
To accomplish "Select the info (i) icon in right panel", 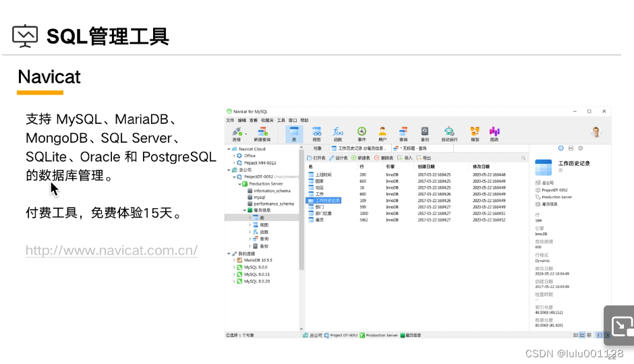I will 560,148.
